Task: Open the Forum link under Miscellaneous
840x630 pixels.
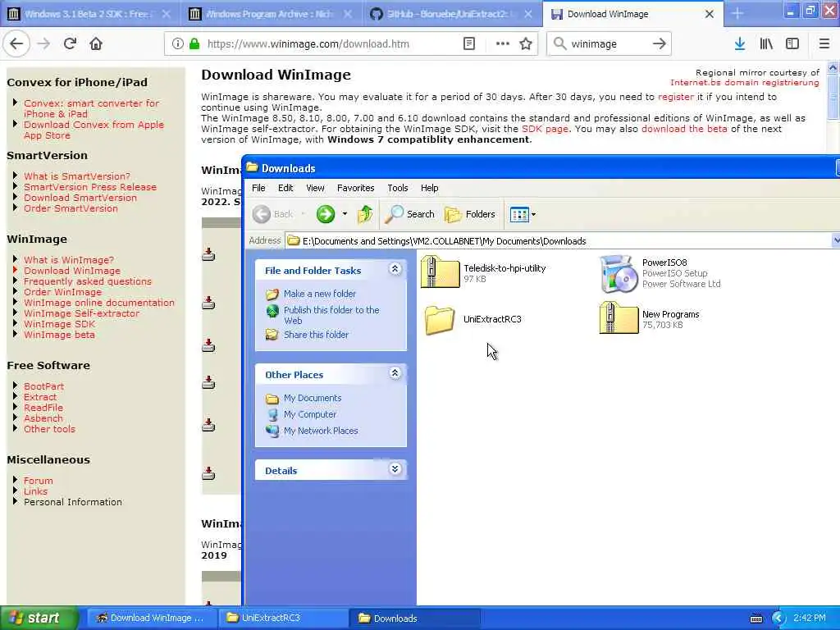Action: click(38, 481)
